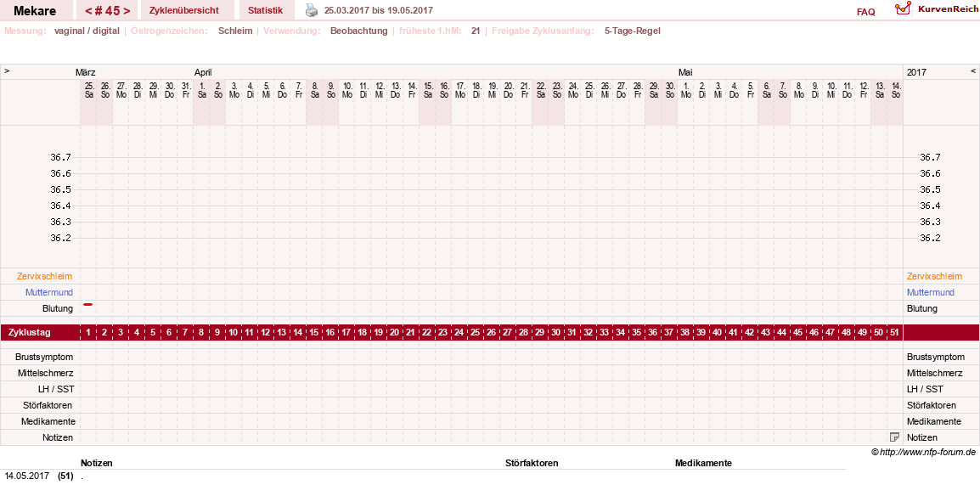Image resolution: width=980 pixels, height=496 pixels.
Task: Click the März month label
Action: coord(86,72)
